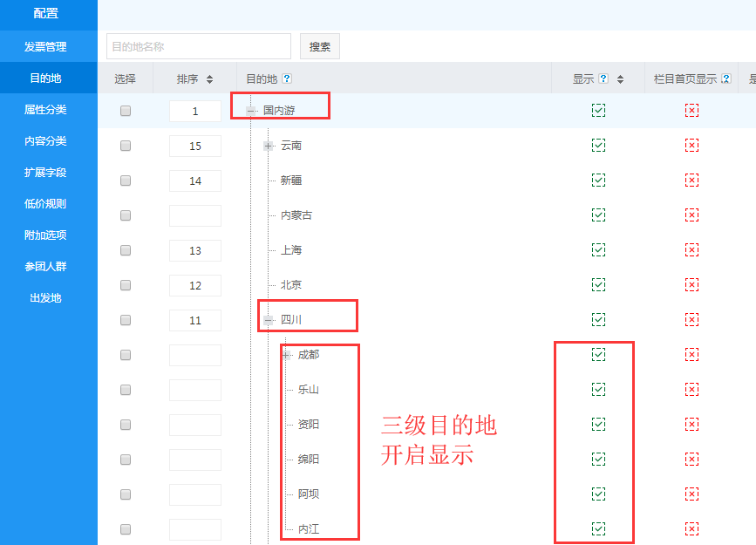The width and height of the screenshot is (756, 545).
Task: Expand the 成都 tree node
Action: (286, 355)
